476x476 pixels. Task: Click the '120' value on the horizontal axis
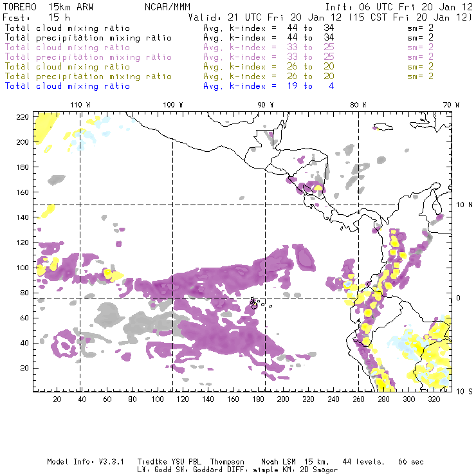(183, 399)
